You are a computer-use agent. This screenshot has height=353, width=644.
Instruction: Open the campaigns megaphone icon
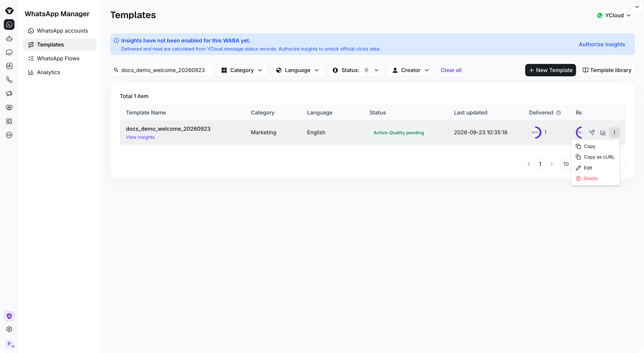coord(9,94)
